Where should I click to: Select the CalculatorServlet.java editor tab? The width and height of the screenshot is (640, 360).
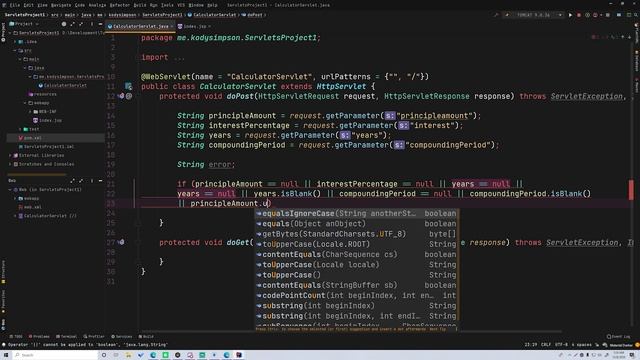tap(140, 27)
